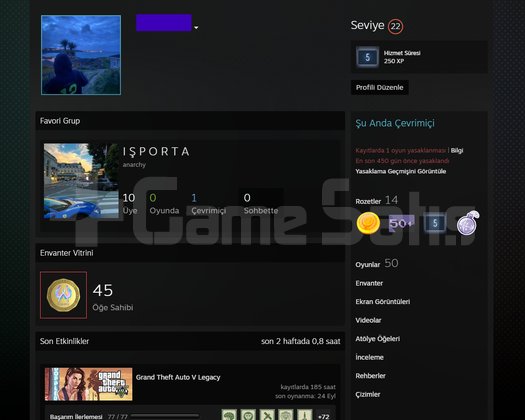
Task: Open the gold coin showcase item
Action: (x=64, y=295)
